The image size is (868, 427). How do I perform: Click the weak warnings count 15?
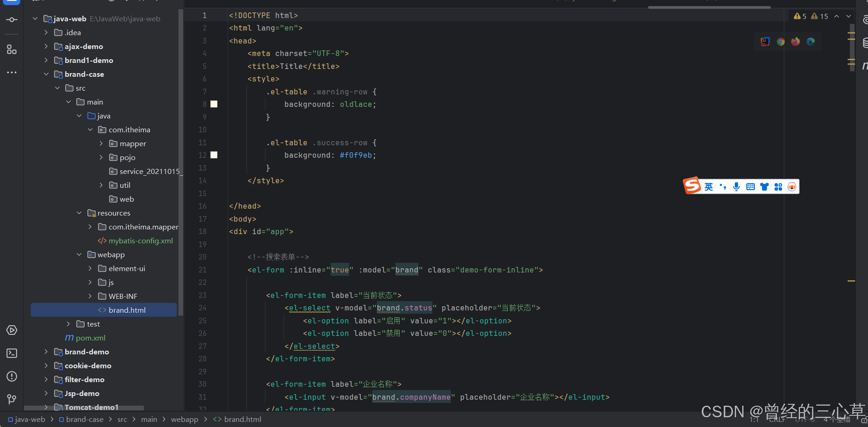[x=819, y=16]
